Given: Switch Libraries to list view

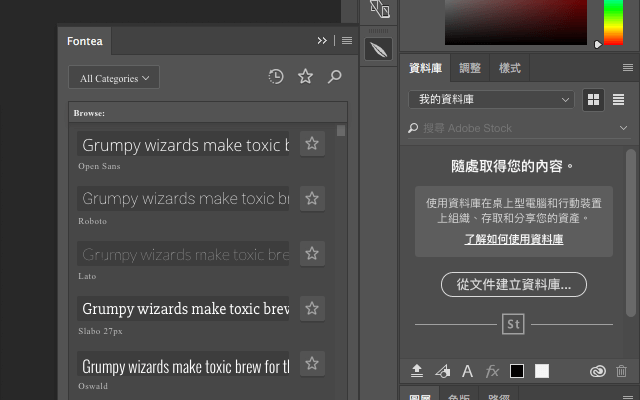Looking at the screenshot, I should click(x=618, y=100).
